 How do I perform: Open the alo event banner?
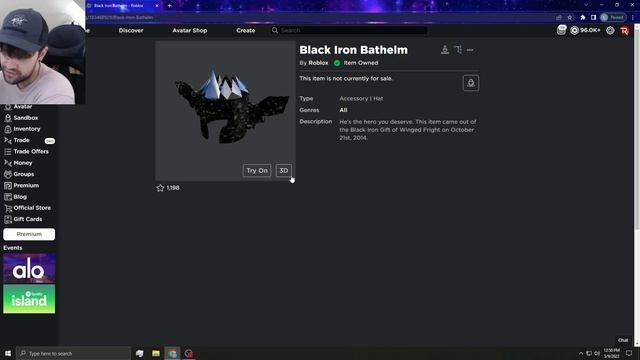click(29, 268)
